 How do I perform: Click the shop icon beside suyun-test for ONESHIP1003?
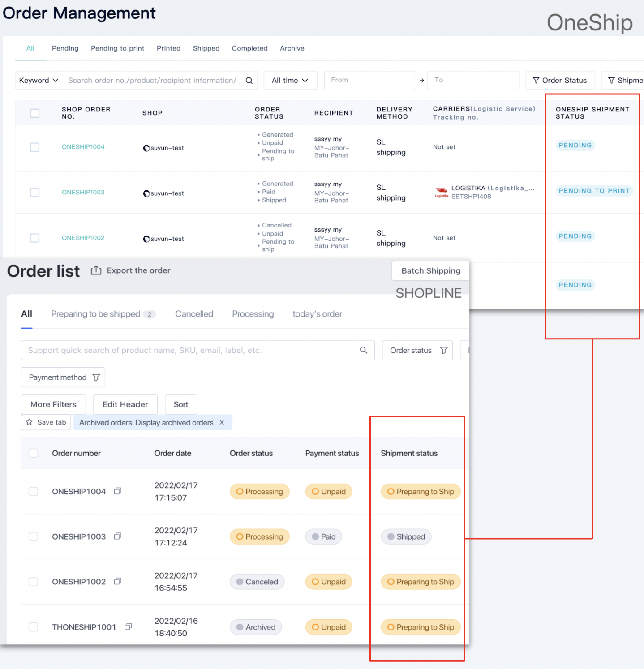[146, 193]
